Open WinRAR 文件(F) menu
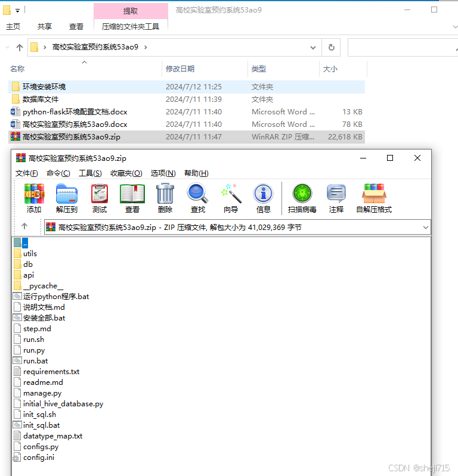Image resolution: width=458 pixels, height=476 pixels. click(27, 173)
